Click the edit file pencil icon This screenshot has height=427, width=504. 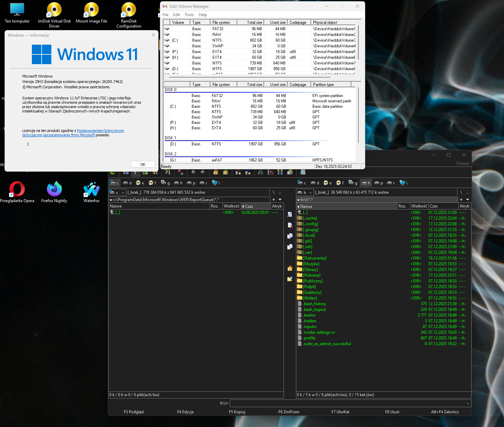click(x=290, y=225)
